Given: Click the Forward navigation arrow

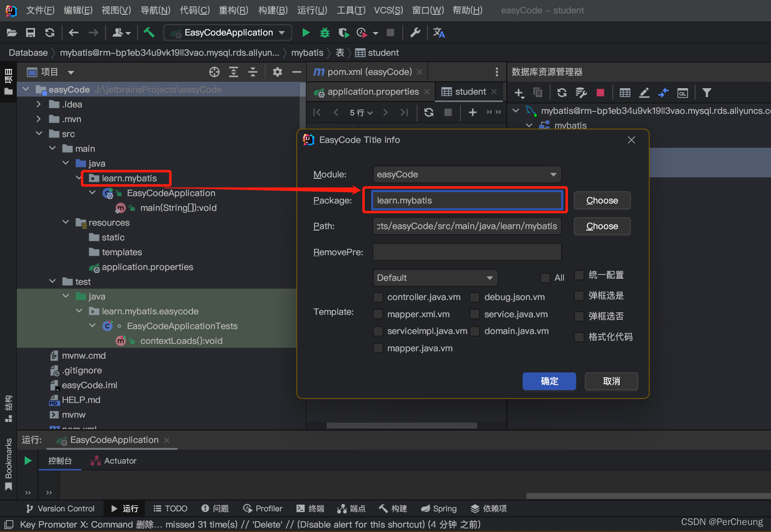Looking at the screenshot, I should (93, 33).
